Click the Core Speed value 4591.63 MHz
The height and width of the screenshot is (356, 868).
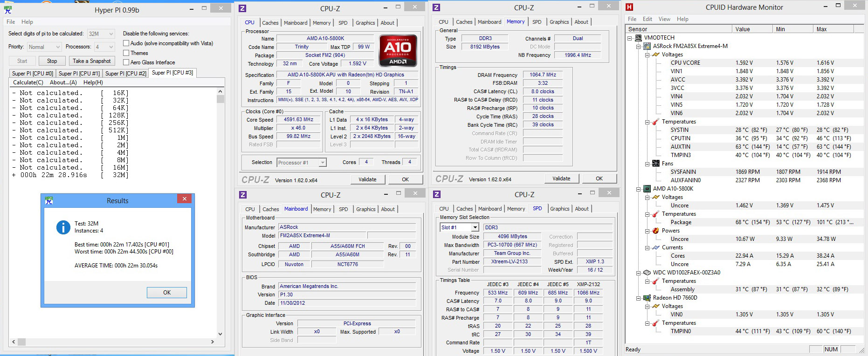pos(299,120)
